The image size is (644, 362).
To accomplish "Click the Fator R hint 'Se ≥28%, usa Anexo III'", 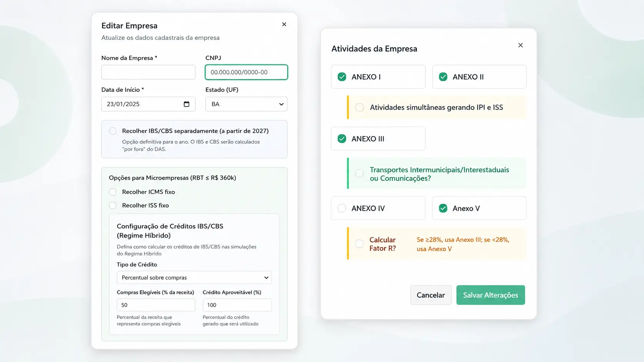I will 463,244.
